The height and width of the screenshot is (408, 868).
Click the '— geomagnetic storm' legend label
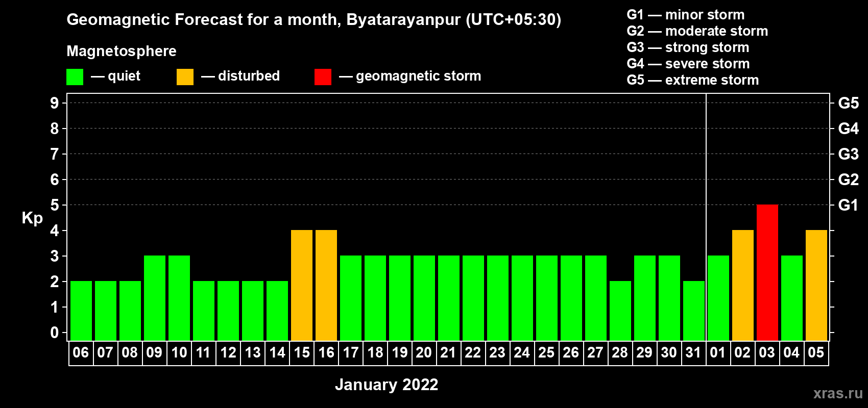pos(410,76)
